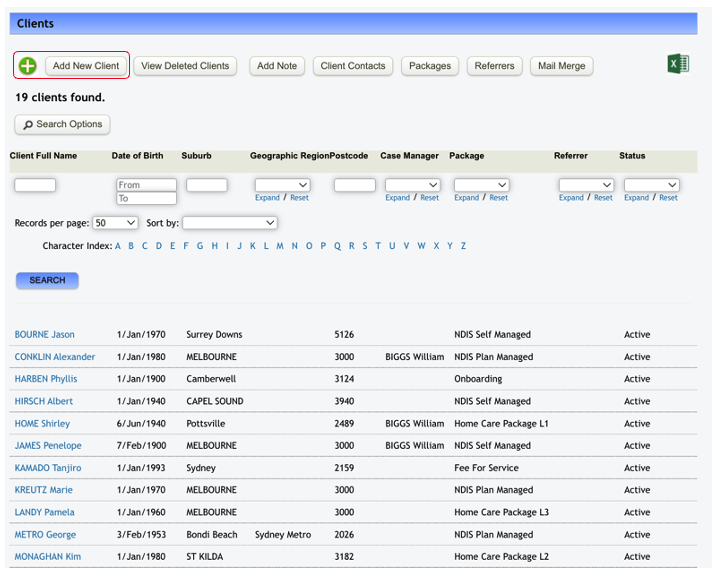Open client BOURNE Jason
The height and width of the screenshot is (575, 719).
pos(45,335)
